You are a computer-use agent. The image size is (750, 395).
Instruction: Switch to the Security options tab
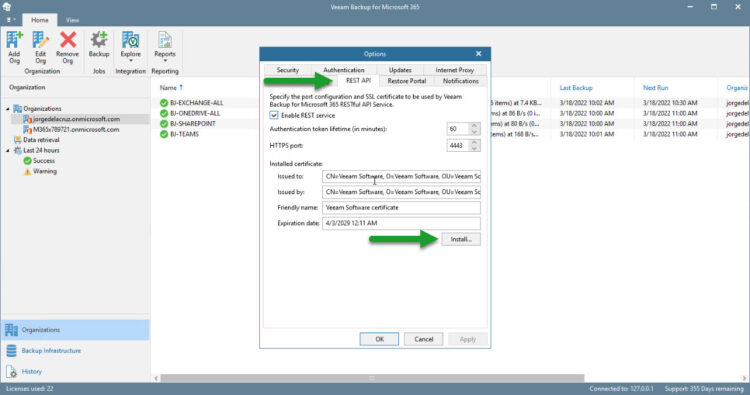(x=287, y=70)
